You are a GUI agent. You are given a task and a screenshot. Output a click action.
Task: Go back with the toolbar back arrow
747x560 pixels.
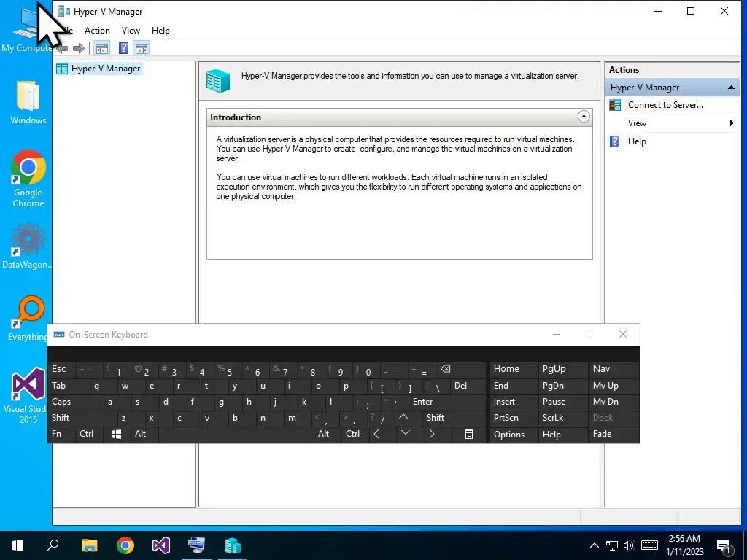[62, 48]
